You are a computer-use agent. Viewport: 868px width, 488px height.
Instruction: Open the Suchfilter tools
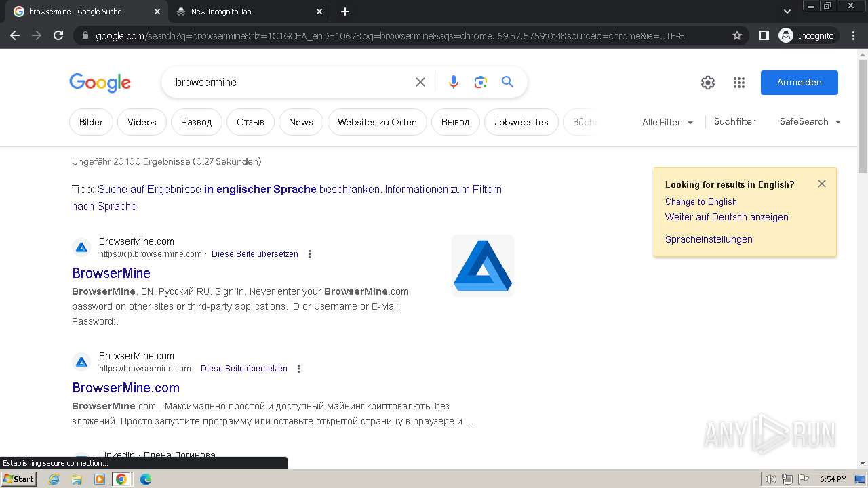(x=734, y=121)
